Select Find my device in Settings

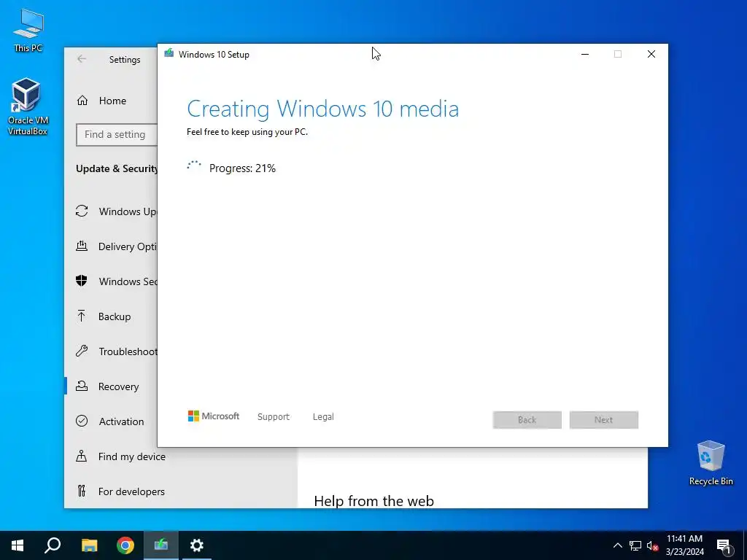132,456
